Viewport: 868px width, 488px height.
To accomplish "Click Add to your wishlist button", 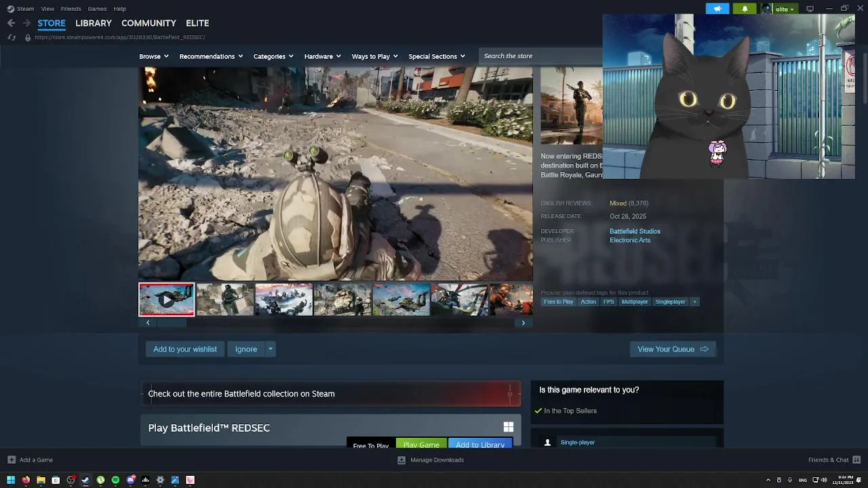I will [185, 349].
